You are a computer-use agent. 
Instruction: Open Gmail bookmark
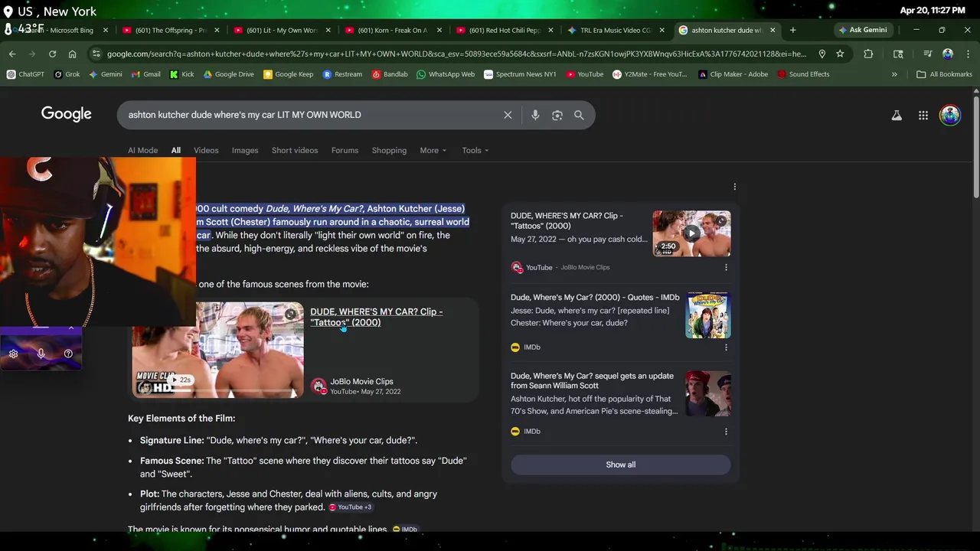coord(145,74)
